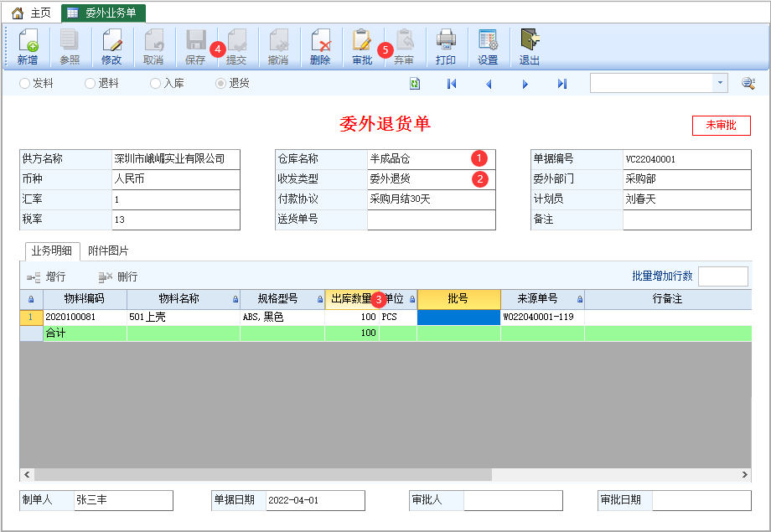Open the document search dropdown arrow
Image resolution: width=771 pixels, height=532 pixels.
click(720, 83)
